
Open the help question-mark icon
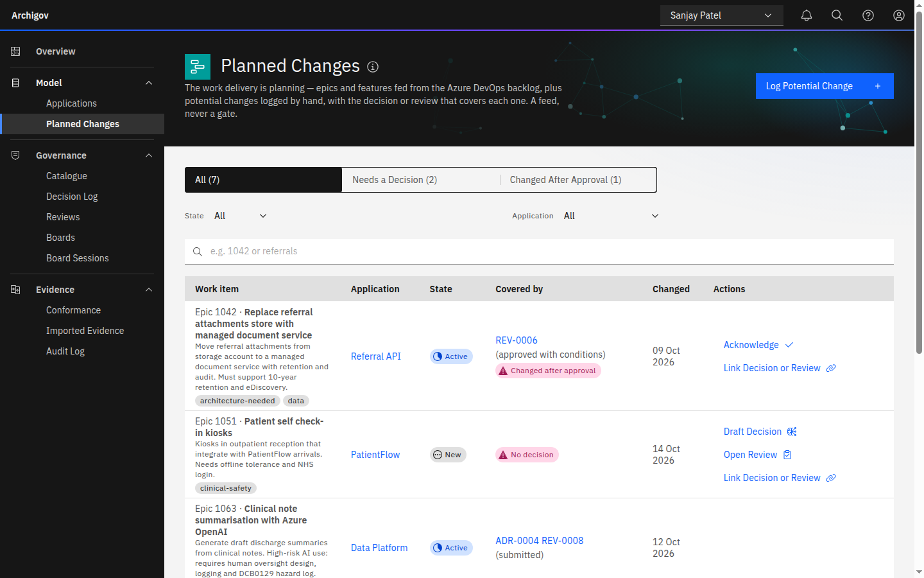pyautogui.click(x=868, y=15)
